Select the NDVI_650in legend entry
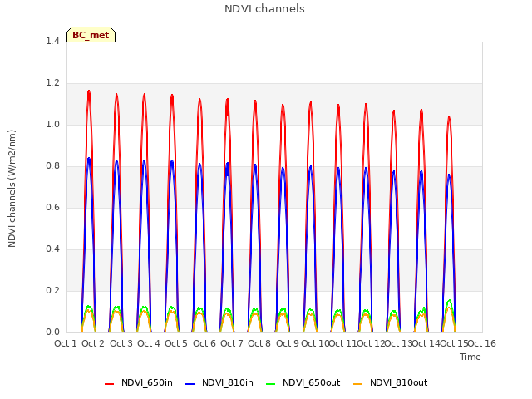532x399 pixels. pos(139,383)
